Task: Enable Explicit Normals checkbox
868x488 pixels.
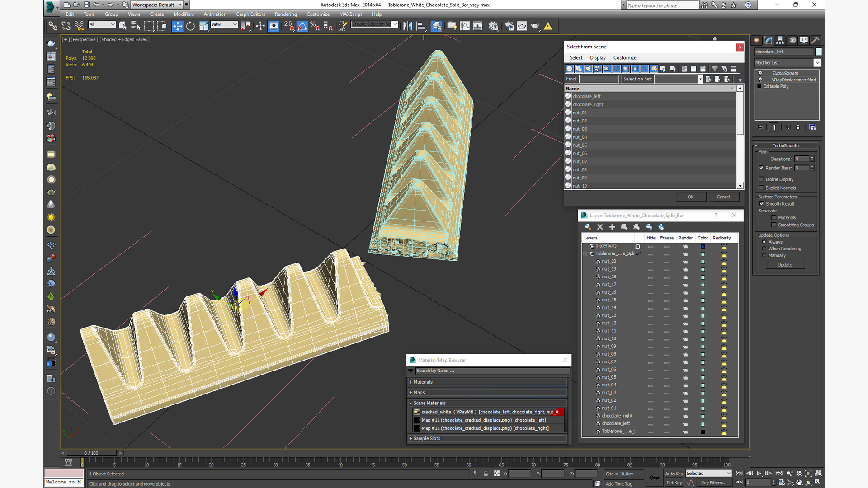Action: [761, 188]
